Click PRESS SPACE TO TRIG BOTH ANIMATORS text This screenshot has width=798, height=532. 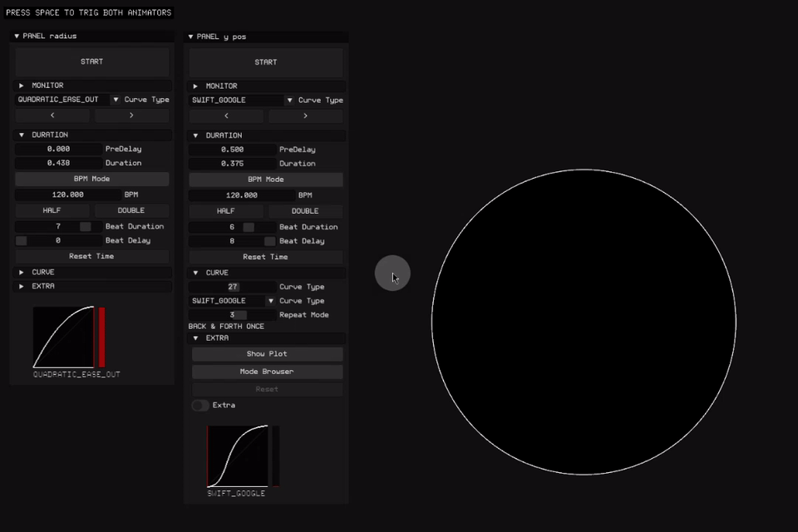[89, 12]
